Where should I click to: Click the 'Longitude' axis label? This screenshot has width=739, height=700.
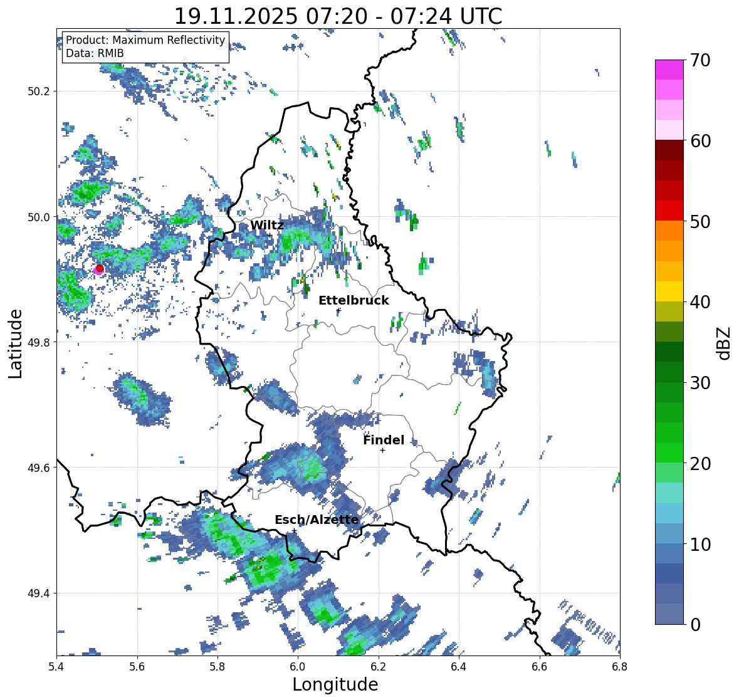pyautogui.click(x=335, y=684)
